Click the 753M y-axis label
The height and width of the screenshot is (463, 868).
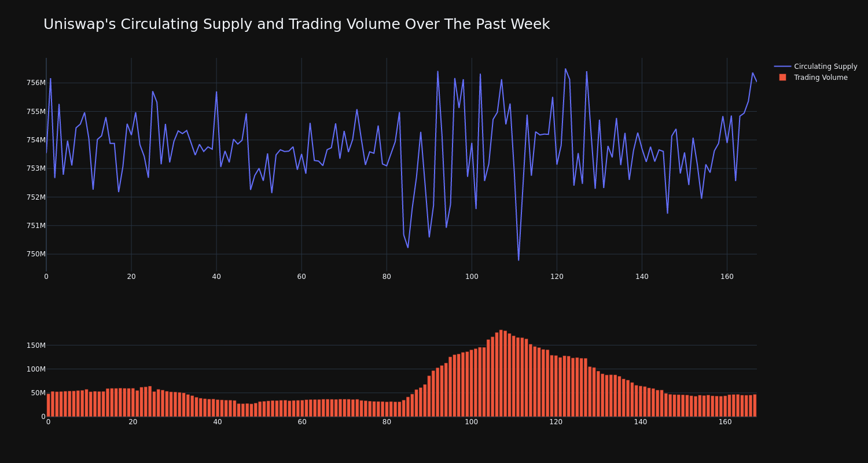(x=36, y=168)
